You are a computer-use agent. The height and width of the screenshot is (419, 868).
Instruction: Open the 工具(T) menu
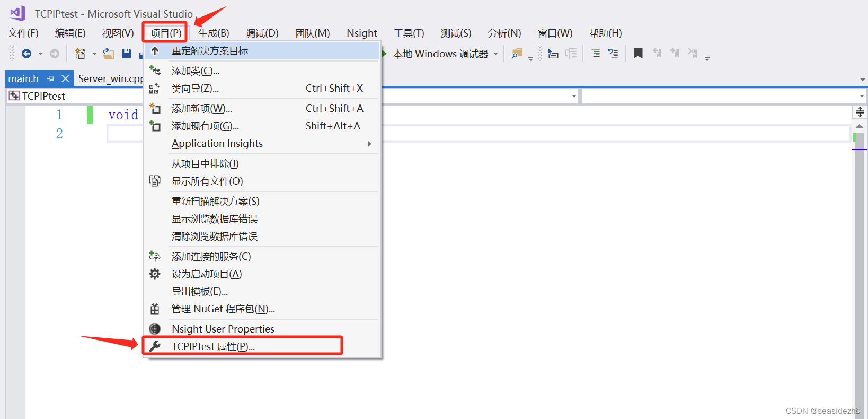pyautogui.click(x=409, y=33)
